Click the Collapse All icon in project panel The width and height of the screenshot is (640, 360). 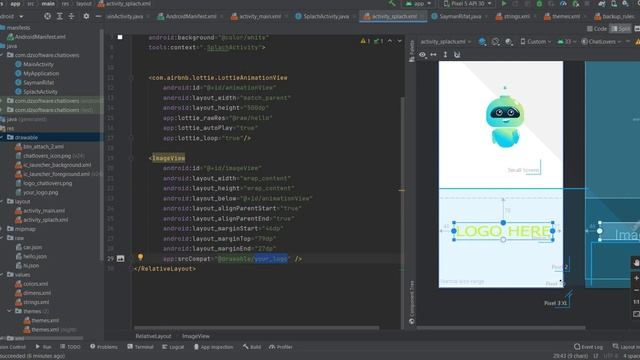pyautogui.click(x=71, y=16)
